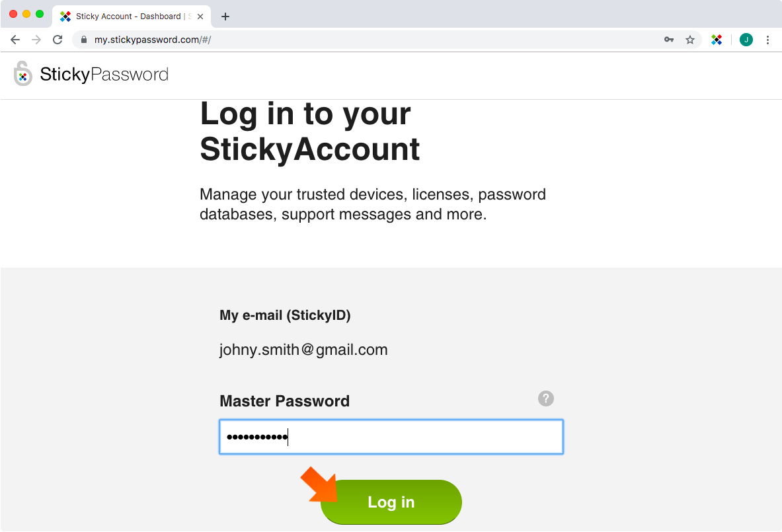Click the Master Password help question mark
The height and width of the screenshot is (532, 782).
(x=545, y=399)
